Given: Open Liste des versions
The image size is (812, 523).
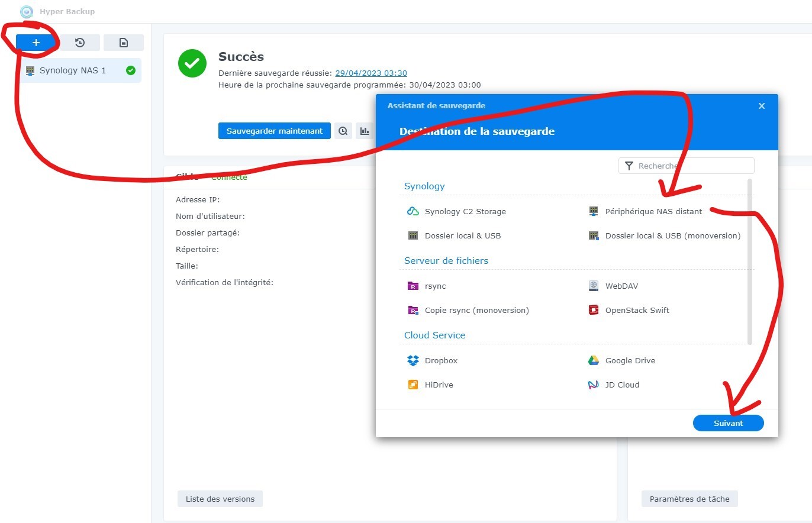Looking at the screenshot, I should point(220,499).
